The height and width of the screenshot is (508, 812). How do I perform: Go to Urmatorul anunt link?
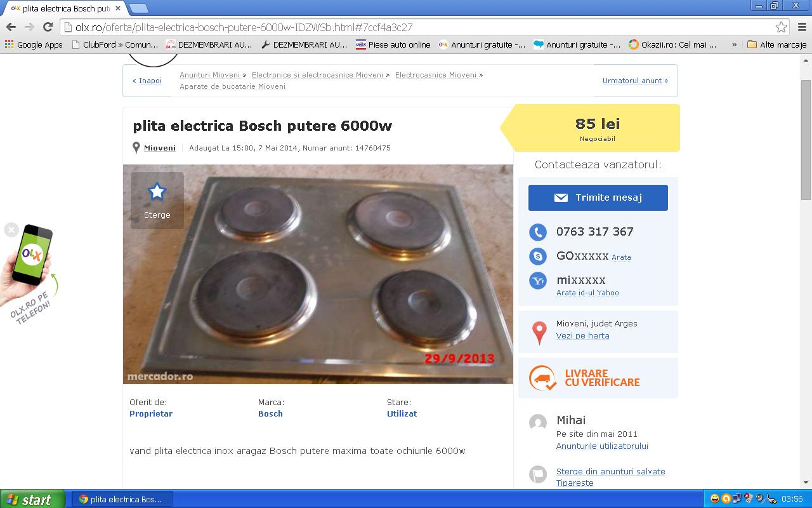(635, 81)
